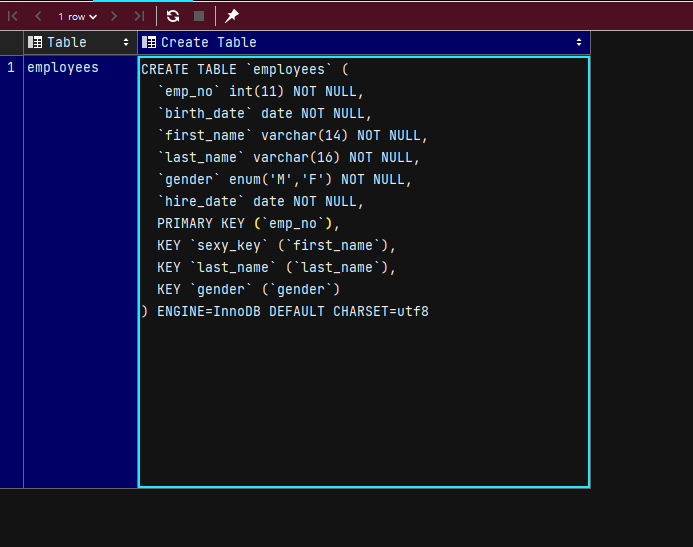Click the `hire_date` date line
Image resolution: width=693 pixels, height=547 pixels.
pyautogui.click(x=261, y=201)
